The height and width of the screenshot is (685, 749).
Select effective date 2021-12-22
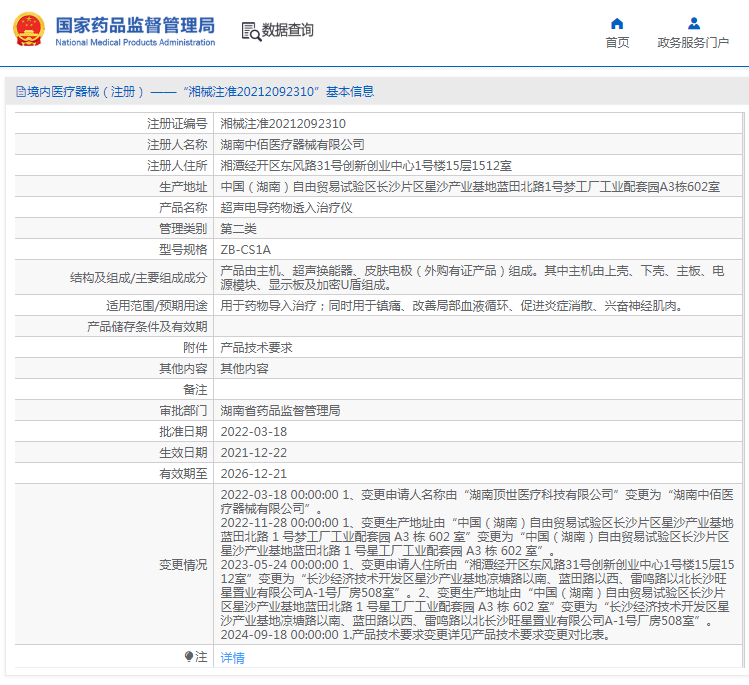[x=254, y=453]
